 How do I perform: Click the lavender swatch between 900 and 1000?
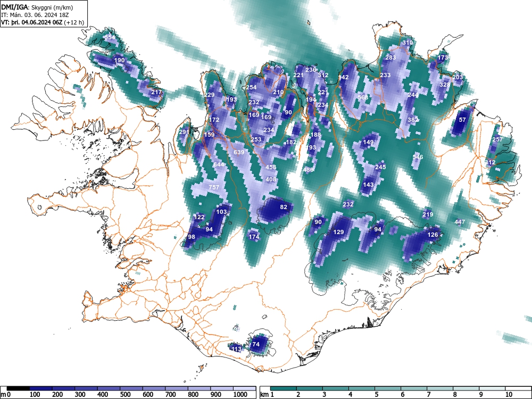tap(222, 388)
